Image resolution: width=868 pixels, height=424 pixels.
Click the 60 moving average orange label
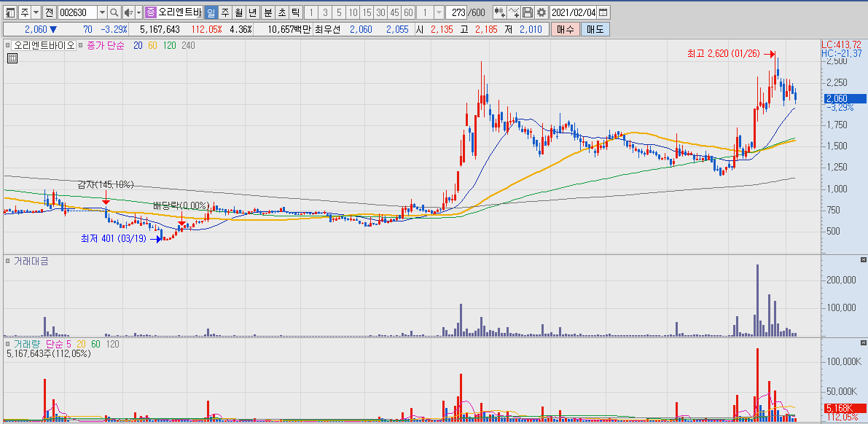coord(153,45)
